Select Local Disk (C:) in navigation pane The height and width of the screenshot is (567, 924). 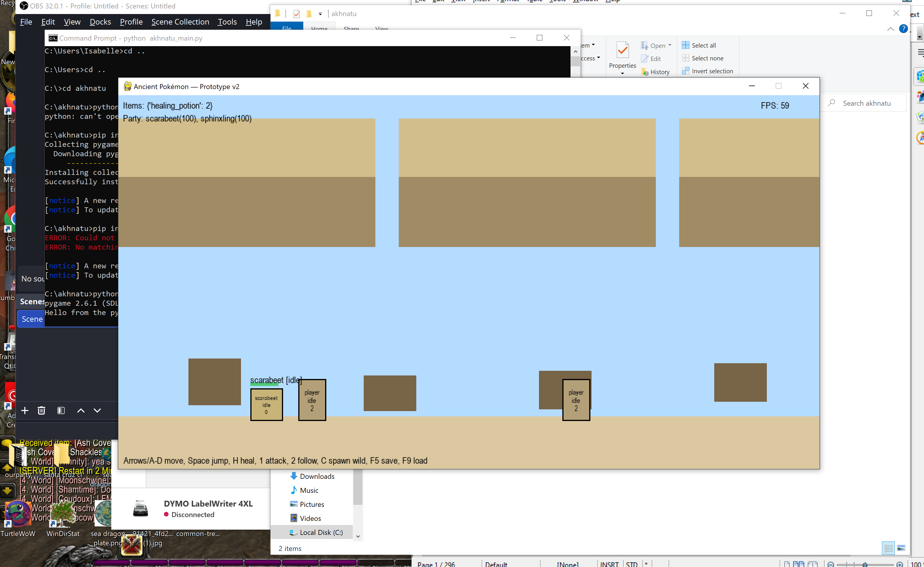coord(321,532)
